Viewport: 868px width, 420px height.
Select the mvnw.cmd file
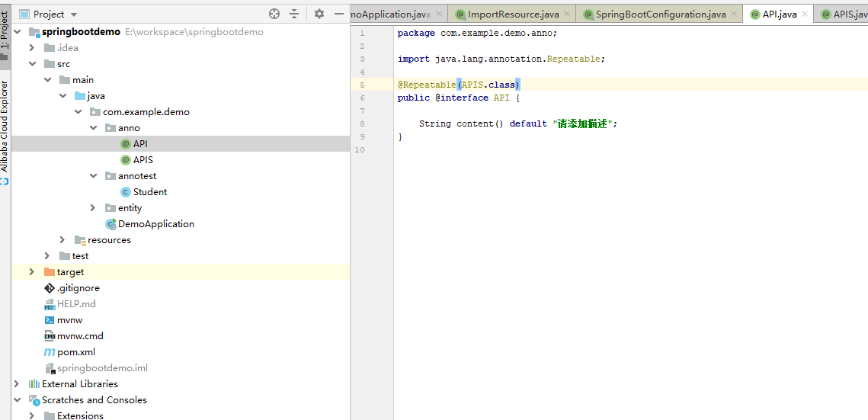pos(80,336)
